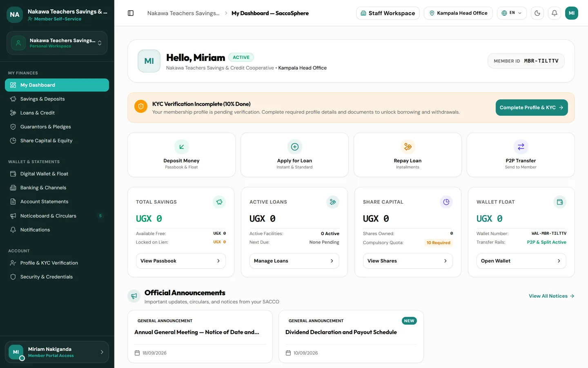
Task: Click View Passbook
Action: 180,261
